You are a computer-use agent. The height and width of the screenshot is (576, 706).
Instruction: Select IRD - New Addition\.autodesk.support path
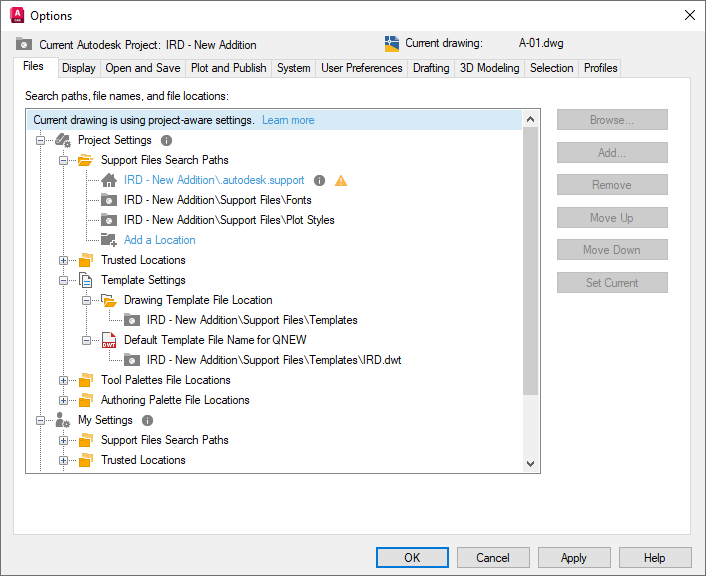tap(214, 180)
